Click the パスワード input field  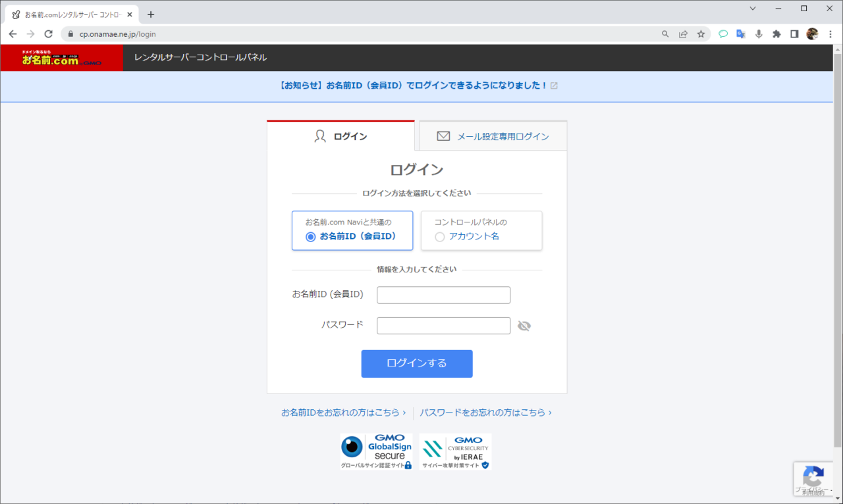tap(443, 326)
